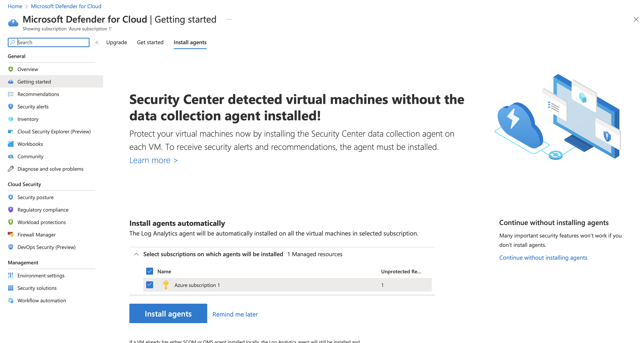
Task: Click the Security posture shield icon
Action: (11, 197)
